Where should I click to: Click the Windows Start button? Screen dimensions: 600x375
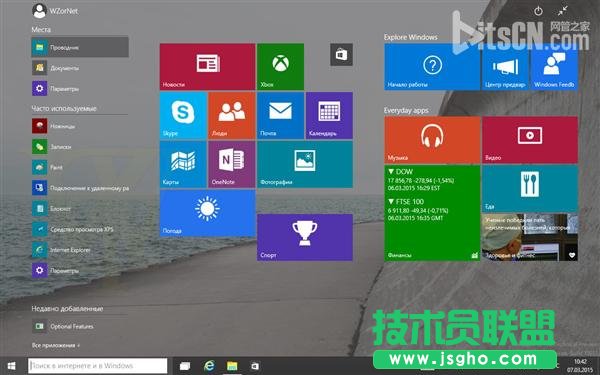pyautogui.click(x=11, y=366)
